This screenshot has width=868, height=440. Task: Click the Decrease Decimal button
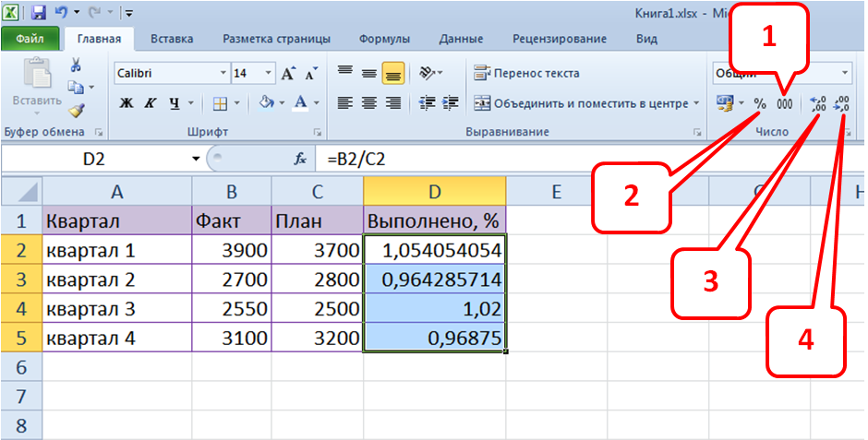click(x=840, y=104)
